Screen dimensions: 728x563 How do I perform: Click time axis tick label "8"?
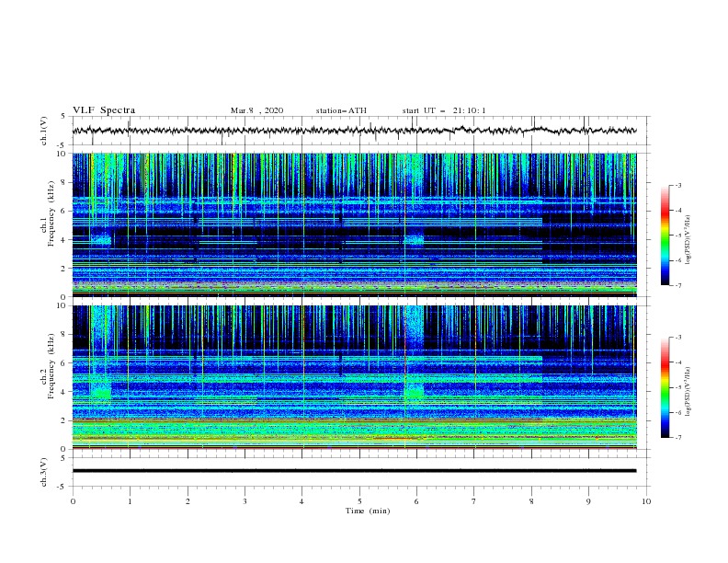[x=531, y=501]
